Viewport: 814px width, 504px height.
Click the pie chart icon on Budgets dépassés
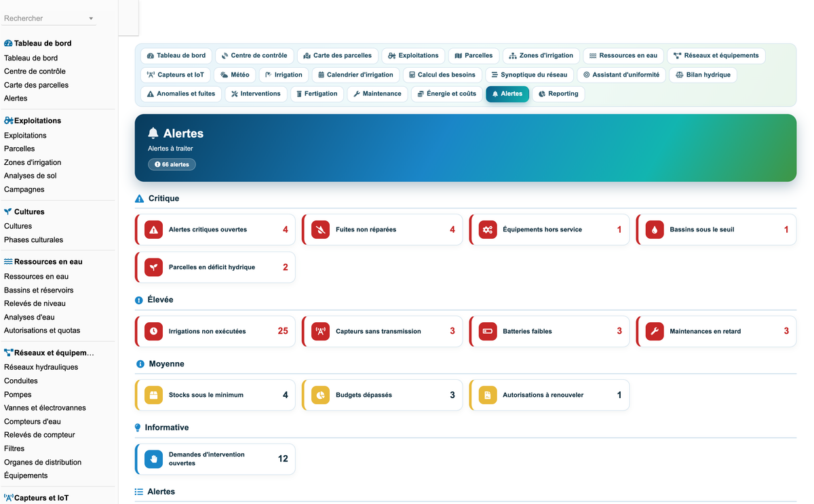pos(321,395)
